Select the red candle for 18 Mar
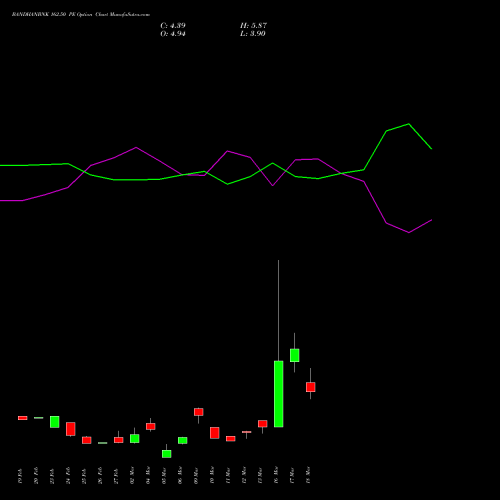Image resolution: width=500 pixels, height=500 pixels. (311, 387)
